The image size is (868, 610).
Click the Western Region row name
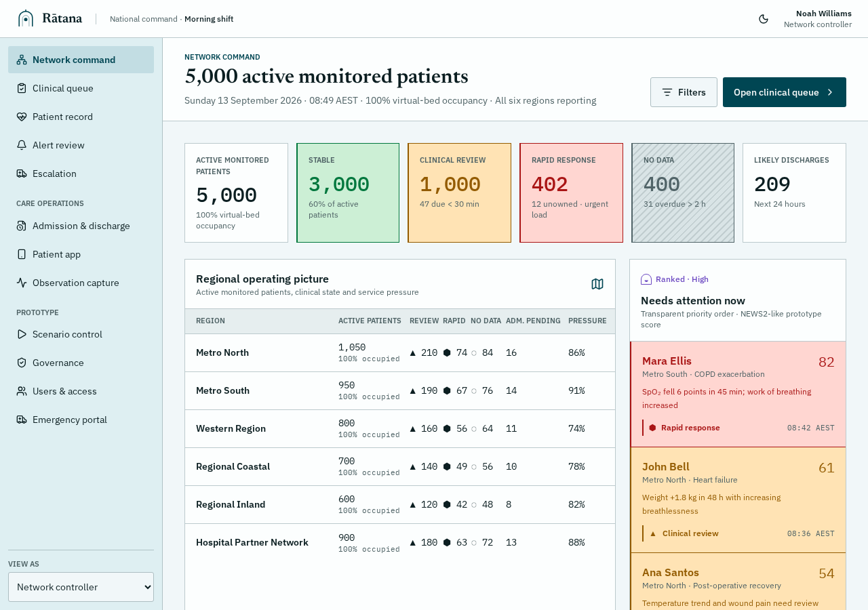[x=231, y=428]
